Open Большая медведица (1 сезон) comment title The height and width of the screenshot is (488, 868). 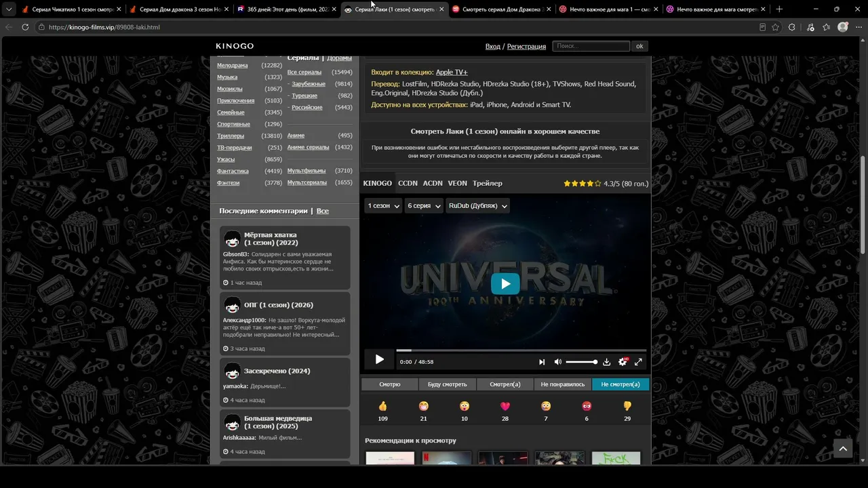(x=278, y=422)
